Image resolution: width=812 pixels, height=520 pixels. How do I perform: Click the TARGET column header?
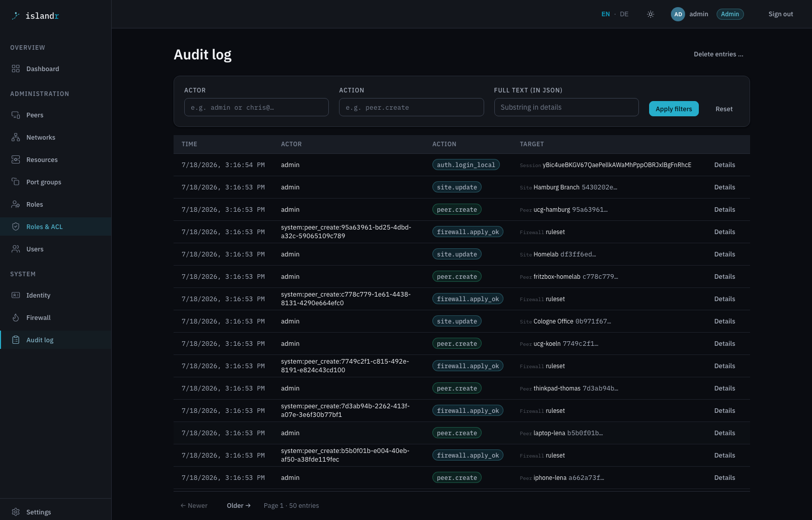[532, 144]
